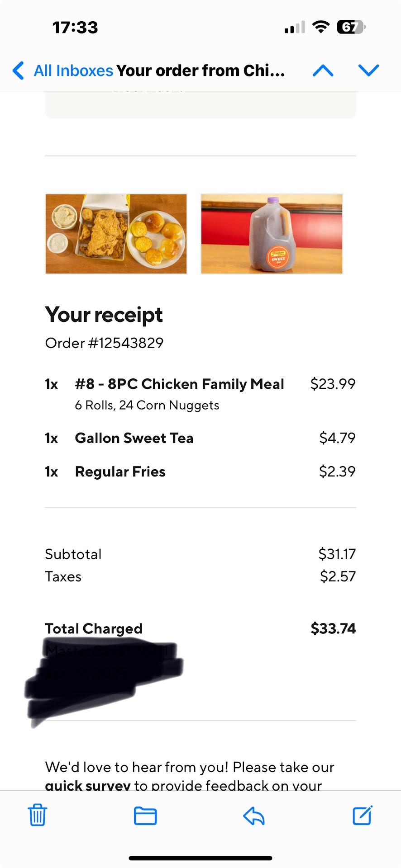401x868 pixels.
Task: Tap the battery level indicator
Action: pos(351,27)
